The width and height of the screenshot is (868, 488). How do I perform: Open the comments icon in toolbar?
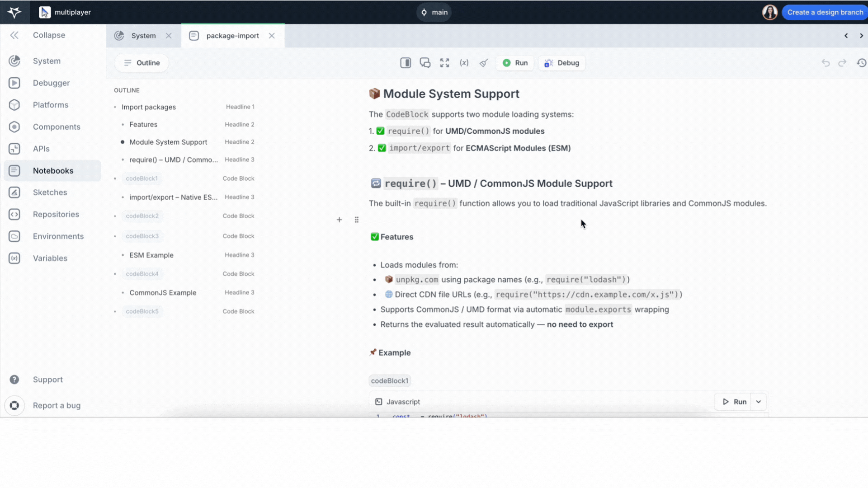tap(425, 63)
